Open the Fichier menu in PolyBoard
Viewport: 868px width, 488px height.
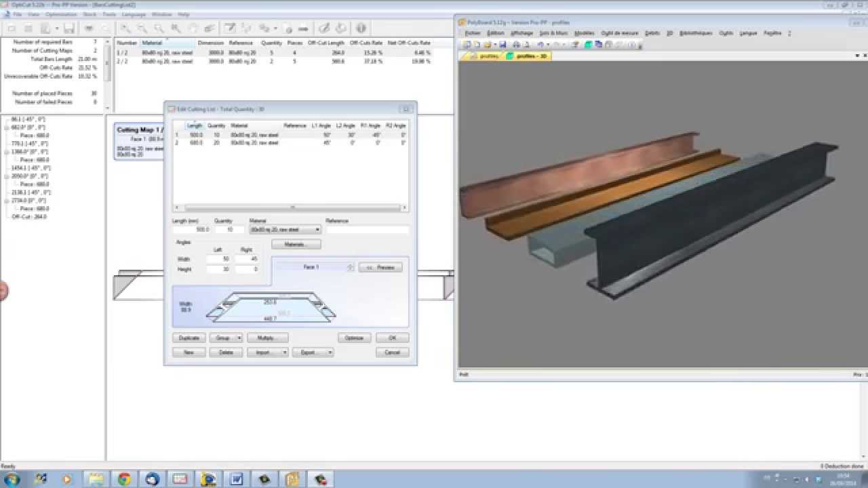[473, 33]
